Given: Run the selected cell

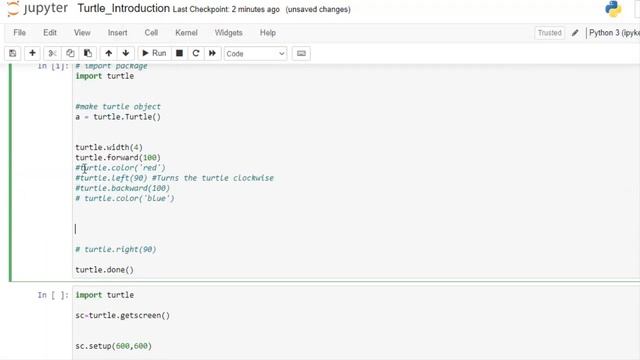Looking at the screenshot, I should (x=154, y=53).
